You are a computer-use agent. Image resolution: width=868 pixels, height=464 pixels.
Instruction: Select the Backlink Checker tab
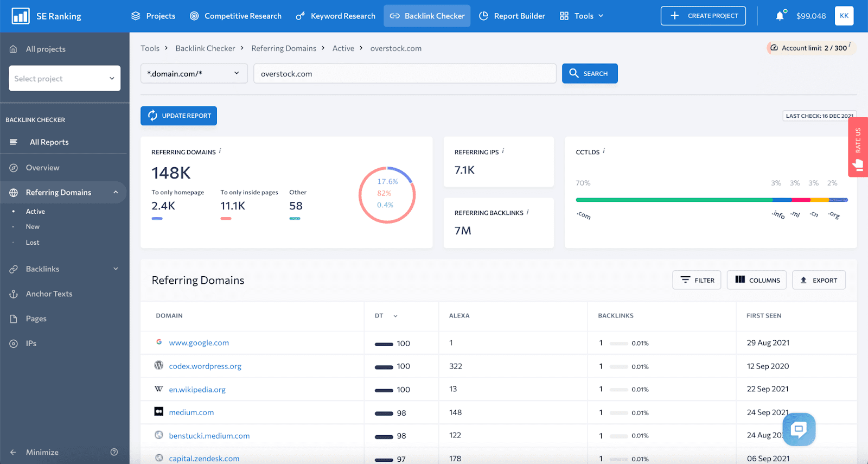[427, 16]
